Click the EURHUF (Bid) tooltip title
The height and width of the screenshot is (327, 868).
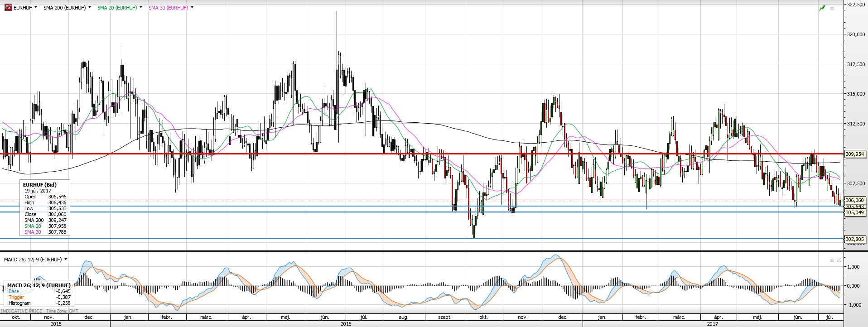[40, 185]
